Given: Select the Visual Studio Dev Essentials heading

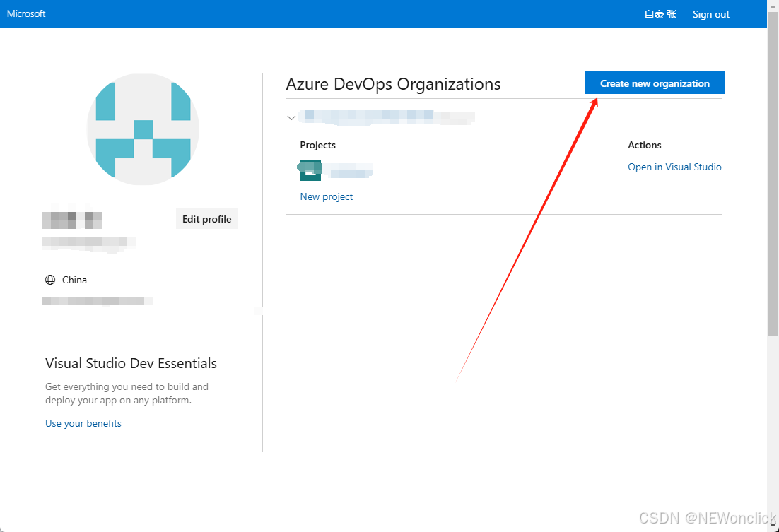Looking at the screenshot, I should [131, 363].
